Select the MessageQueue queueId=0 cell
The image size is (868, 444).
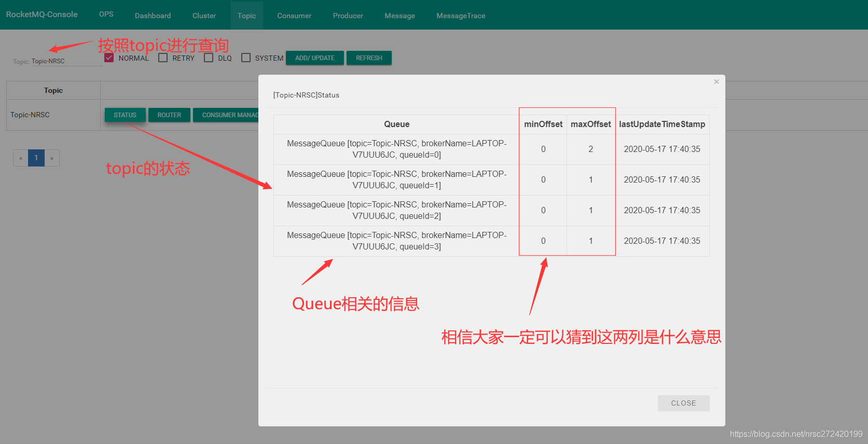coord(397,149)
